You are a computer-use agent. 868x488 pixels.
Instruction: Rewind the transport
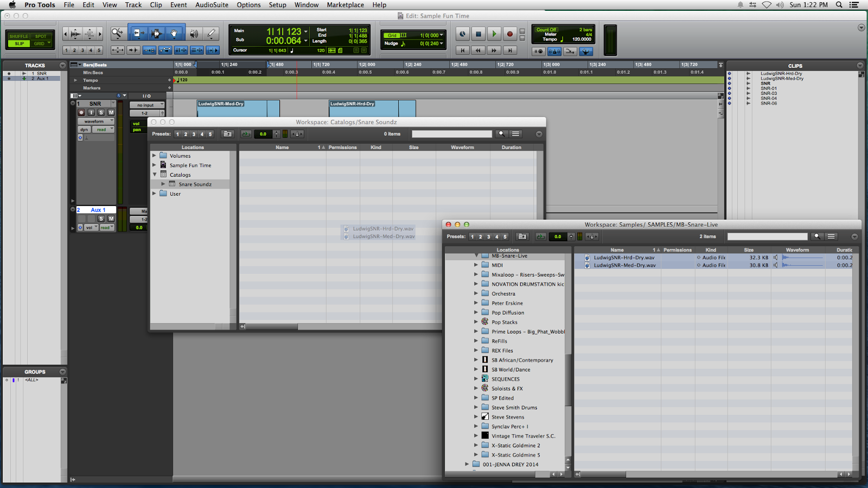click(478, 50)
